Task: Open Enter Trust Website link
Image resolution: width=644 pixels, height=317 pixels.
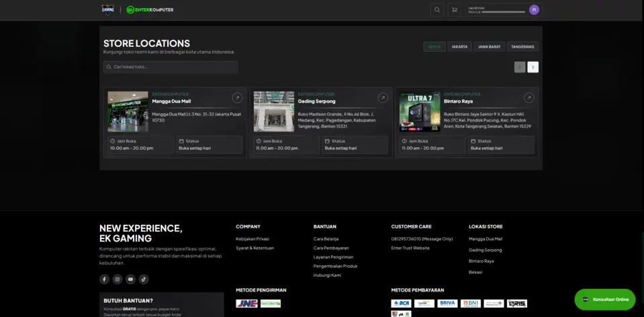Action: [410, 248]
